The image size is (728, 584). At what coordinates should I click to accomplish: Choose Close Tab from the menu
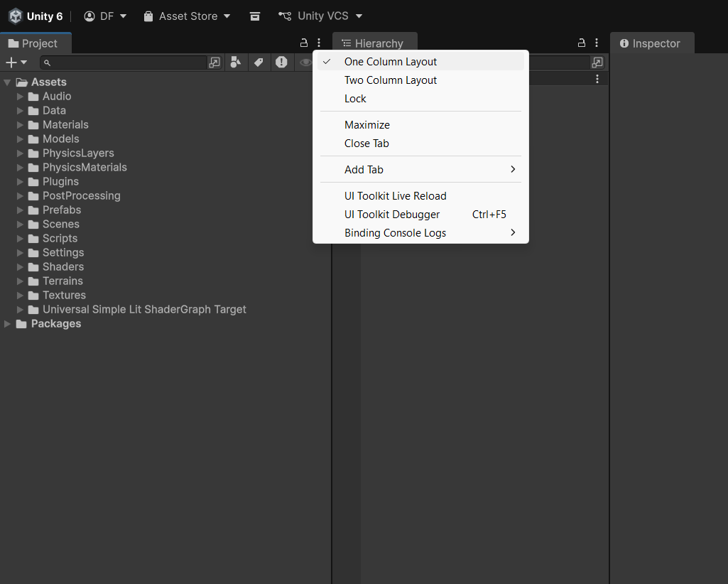click(420, 143)
